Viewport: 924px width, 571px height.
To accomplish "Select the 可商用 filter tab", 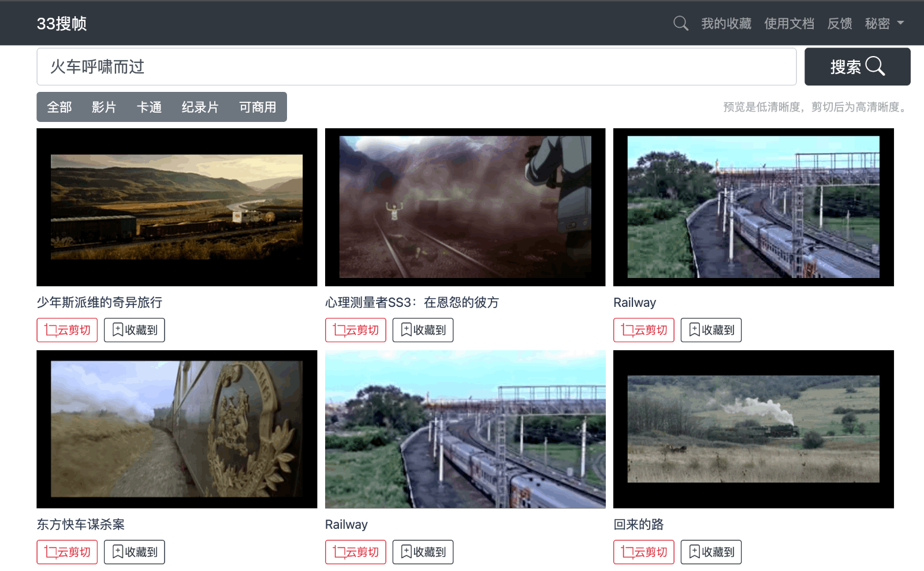I will [x=258, y=107].
